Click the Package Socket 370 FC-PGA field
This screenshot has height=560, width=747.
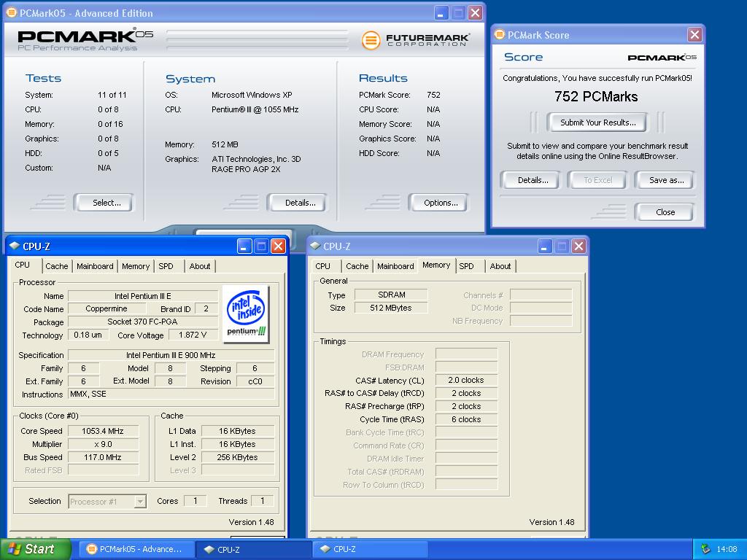click(x=143, y=322)
